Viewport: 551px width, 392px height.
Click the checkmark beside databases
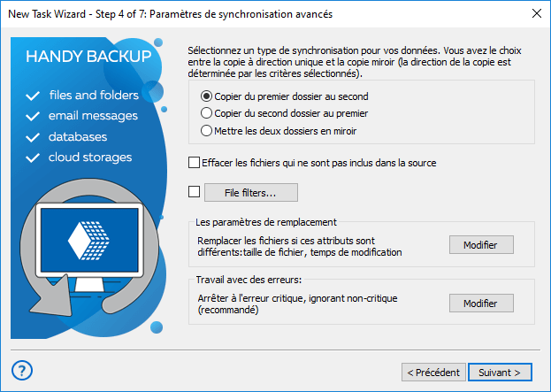[34, 137]
